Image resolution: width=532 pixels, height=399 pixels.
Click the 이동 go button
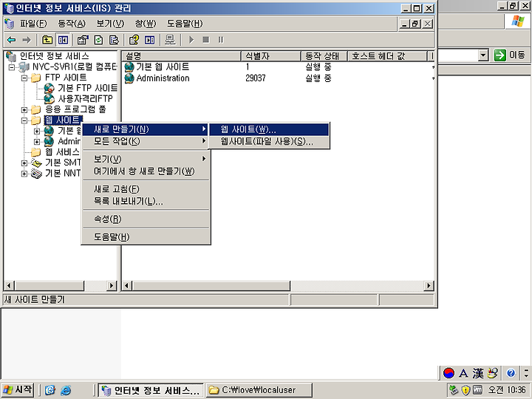pyautogui.click(x=510, y=55)
